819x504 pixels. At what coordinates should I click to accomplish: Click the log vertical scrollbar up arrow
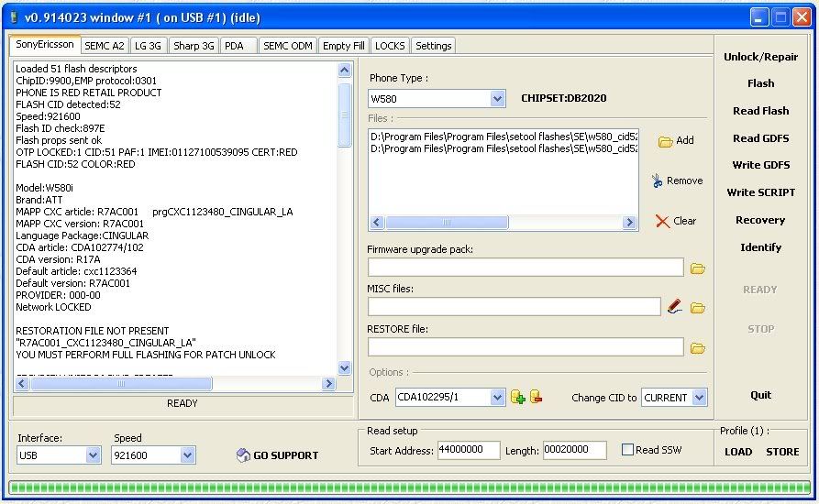(x=345, y=70)
